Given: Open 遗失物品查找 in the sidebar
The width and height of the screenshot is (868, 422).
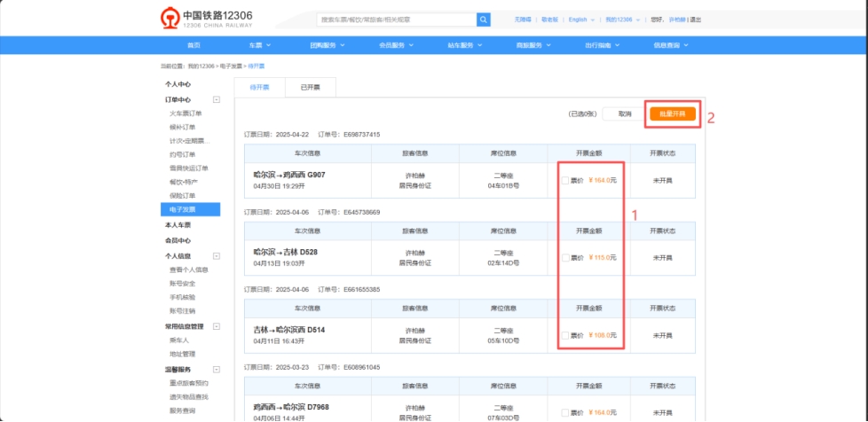Looking at the screenshot, I should pyautogui.click(x=189, y=397).
